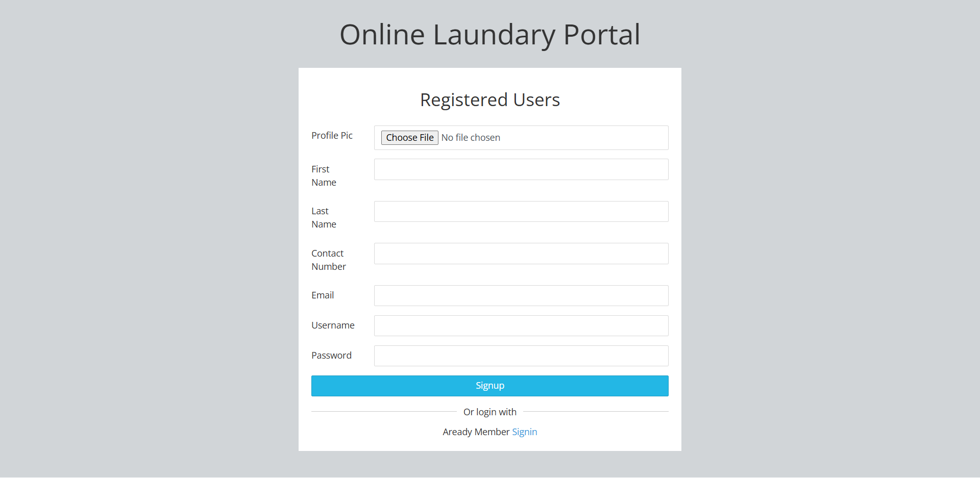The image size is (980, 478).
Task: Click the Username label
Action: [333, 325]
